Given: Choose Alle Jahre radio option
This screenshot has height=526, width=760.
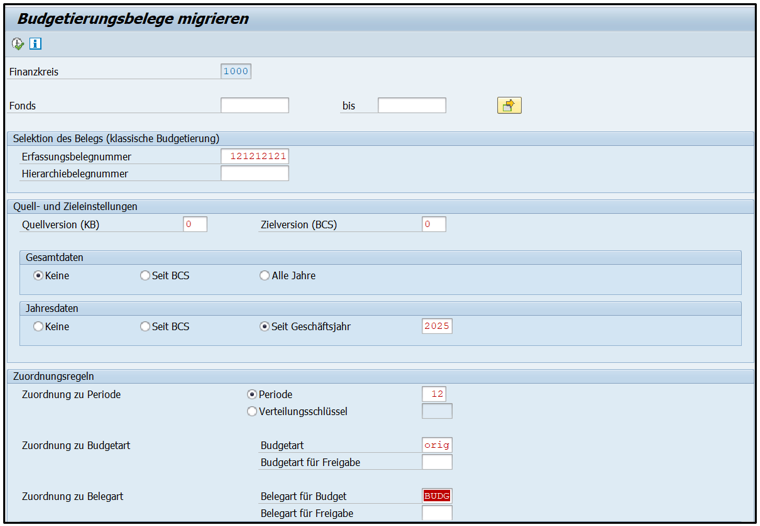Looking at the screenshot, I should click(x=265, y=275).
